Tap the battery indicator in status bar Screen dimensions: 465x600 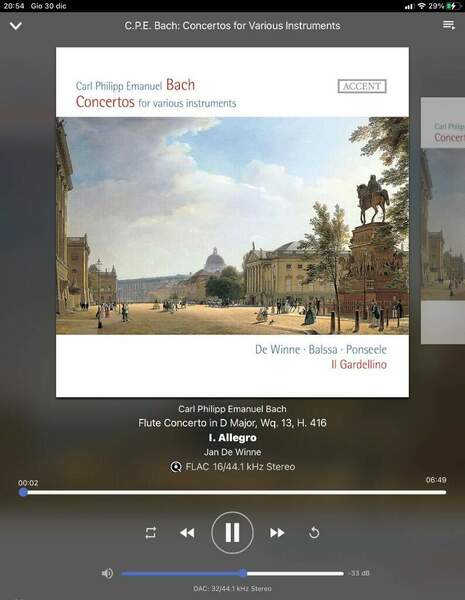pos(454,6)
